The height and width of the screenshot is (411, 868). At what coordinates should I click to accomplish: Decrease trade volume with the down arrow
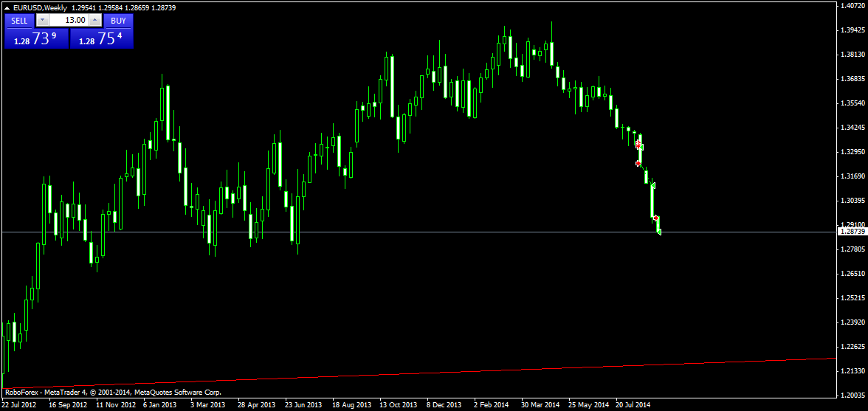(x=43, y=21)
